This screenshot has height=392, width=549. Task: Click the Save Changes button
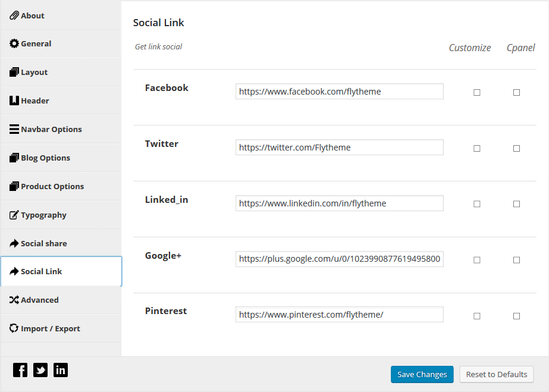pos(422,375)
